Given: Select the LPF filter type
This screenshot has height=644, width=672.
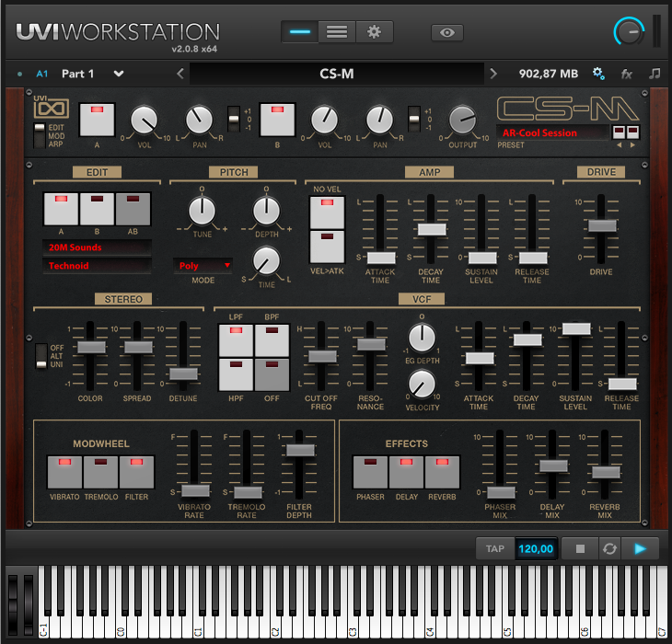Looking at the screenshot, I should click(x=236, y=340).
